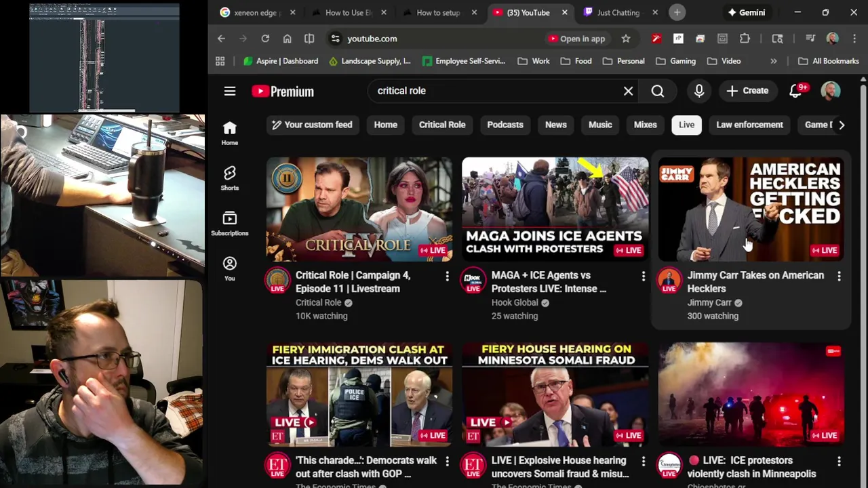Open the MAGA Joins ICE Agents thumbnail
The width and height of the screenshot is (868, 488).
pyautogui.click(x=555, y=209)
